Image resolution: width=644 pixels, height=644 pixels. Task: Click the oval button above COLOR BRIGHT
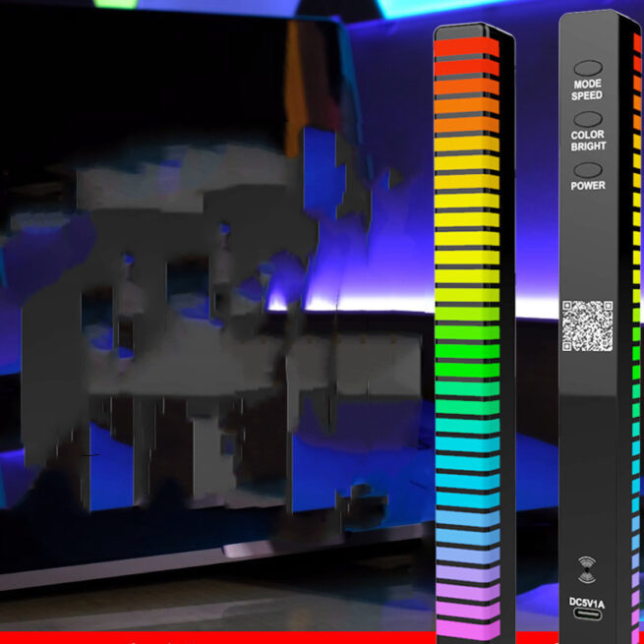point(588,120)
